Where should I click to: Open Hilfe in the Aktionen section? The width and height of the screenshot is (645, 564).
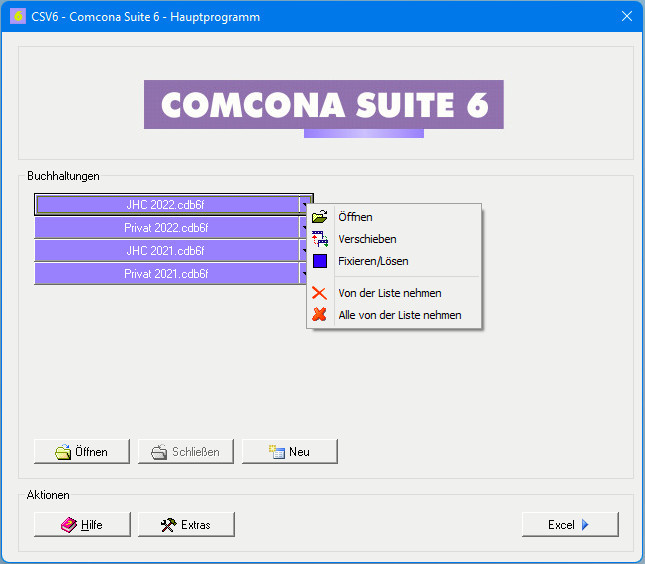click(x=82, y=525)
